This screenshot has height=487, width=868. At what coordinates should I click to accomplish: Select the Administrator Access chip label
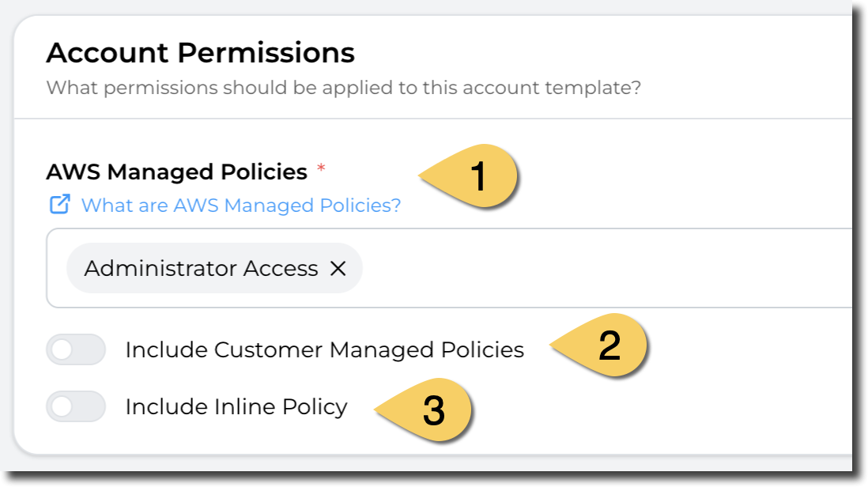201,269
